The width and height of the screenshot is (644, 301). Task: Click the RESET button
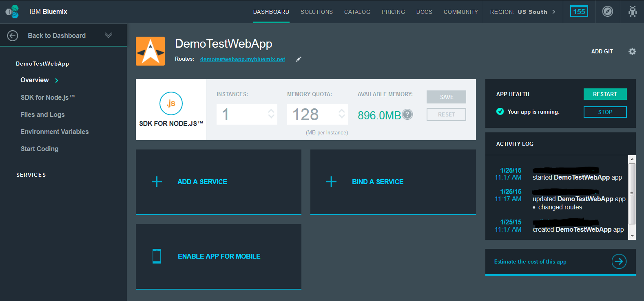click(447, 114)
